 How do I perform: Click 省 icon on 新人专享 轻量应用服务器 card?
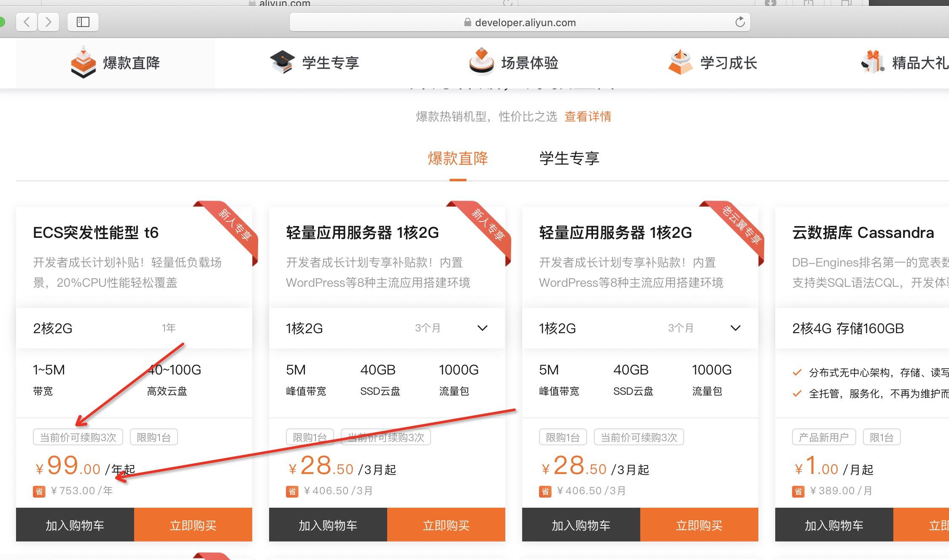point(292,491)
